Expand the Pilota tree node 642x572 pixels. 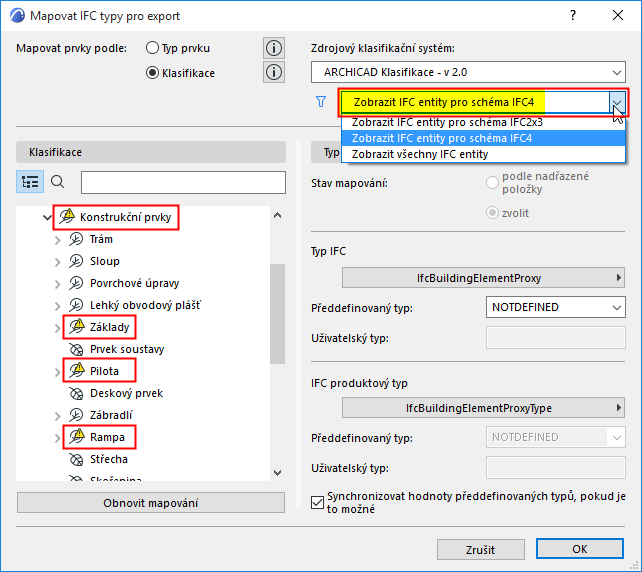click(58, 372)
